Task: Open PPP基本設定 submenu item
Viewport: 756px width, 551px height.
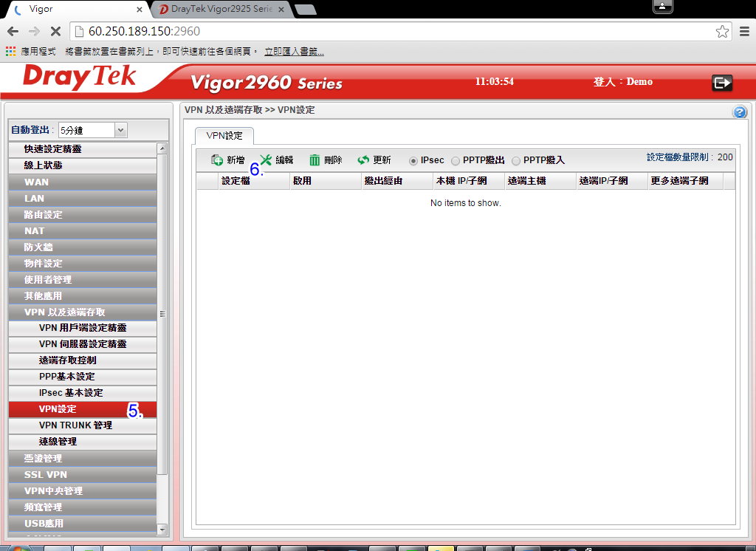Action: pos(83,377)
